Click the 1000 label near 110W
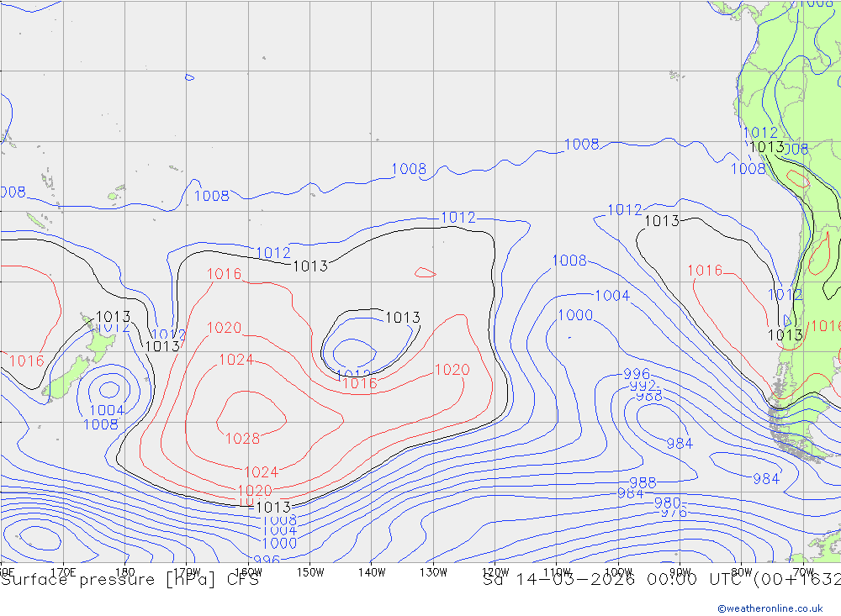This screenshot has height=616, width=841. 575,315
